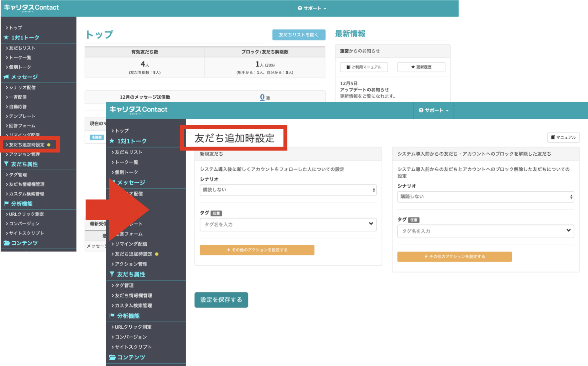Click 設定を保存する button
The width and height of the screenshot is (588, 366).
point(221,300)
